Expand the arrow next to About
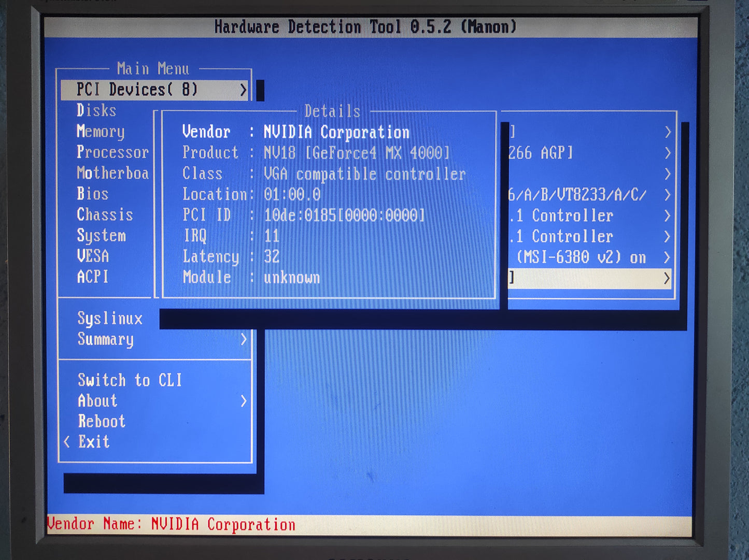 [x=243, y=401]
